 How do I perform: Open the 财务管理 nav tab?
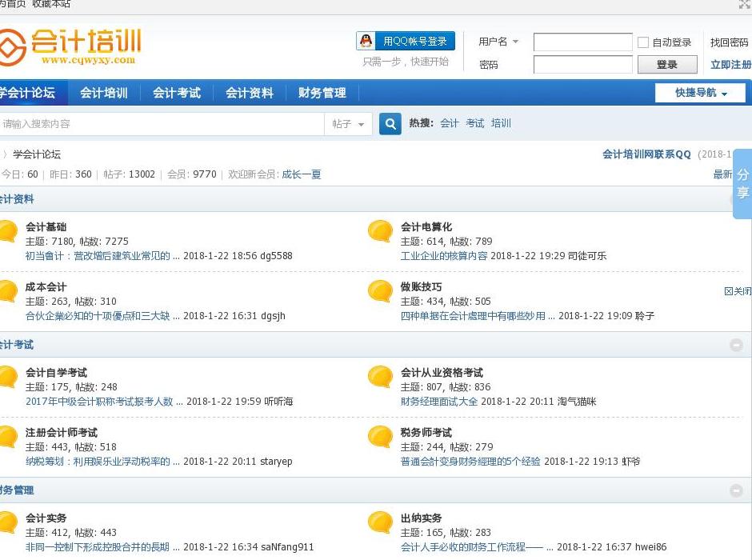322,93
